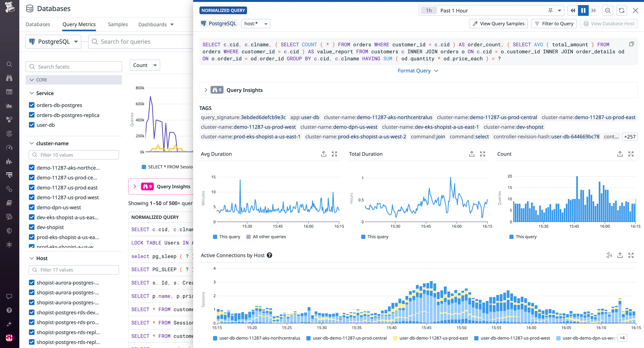
Task: Open the Dashboards dropdown tab
Action: coord(156,24)
